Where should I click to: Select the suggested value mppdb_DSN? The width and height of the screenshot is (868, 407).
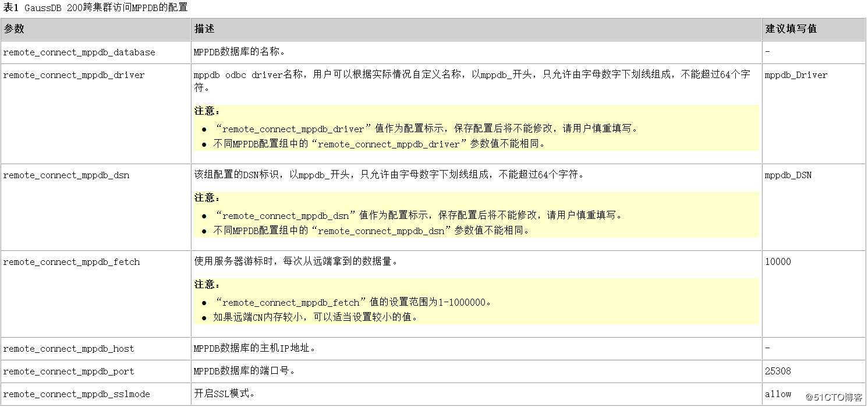click(788, 175)
